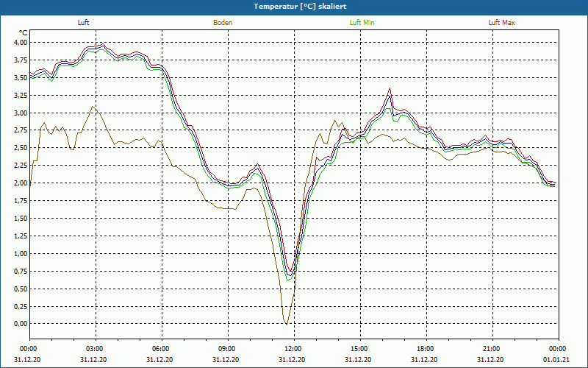Image resolution: width=588 pixels, height=368 pixels.
Task: Click the green Luft Min legend label
Action: pyautogui.click(x=362, y=23)
